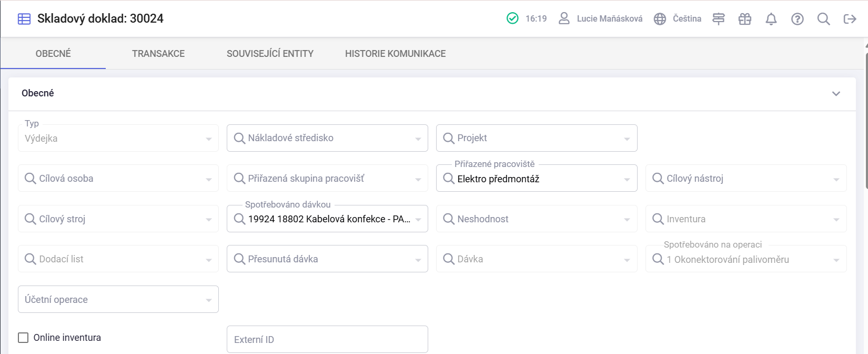Click the user avatar icon

tap(564, 18)
